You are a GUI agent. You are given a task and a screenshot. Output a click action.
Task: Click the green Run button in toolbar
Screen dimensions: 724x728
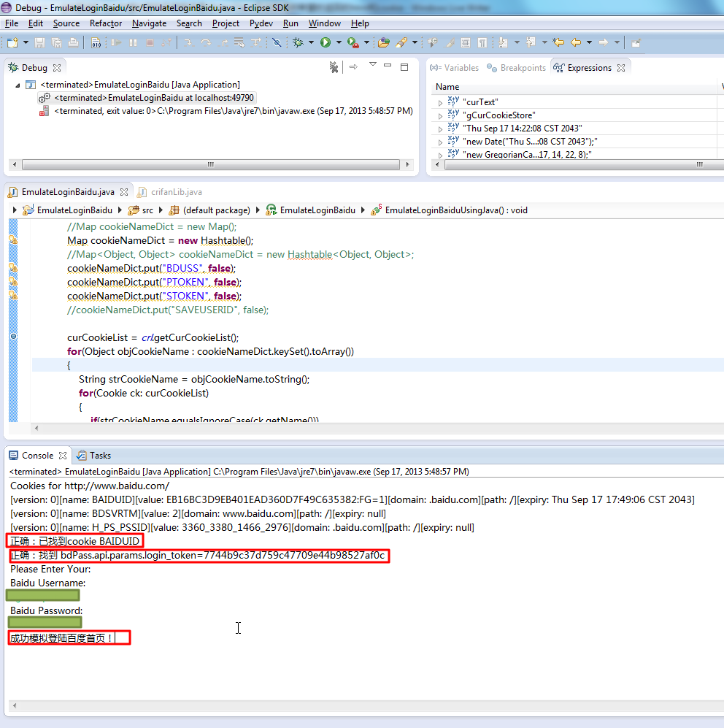[x=326, y=43]
